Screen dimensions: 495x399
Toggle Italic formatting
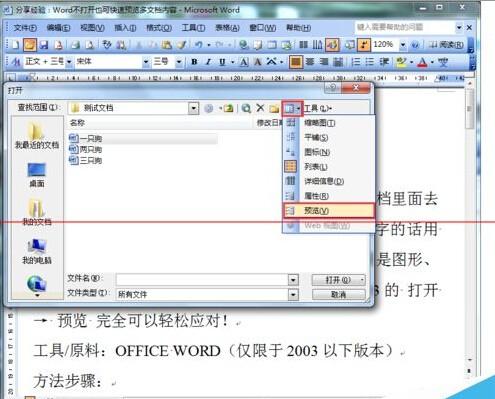209,62
